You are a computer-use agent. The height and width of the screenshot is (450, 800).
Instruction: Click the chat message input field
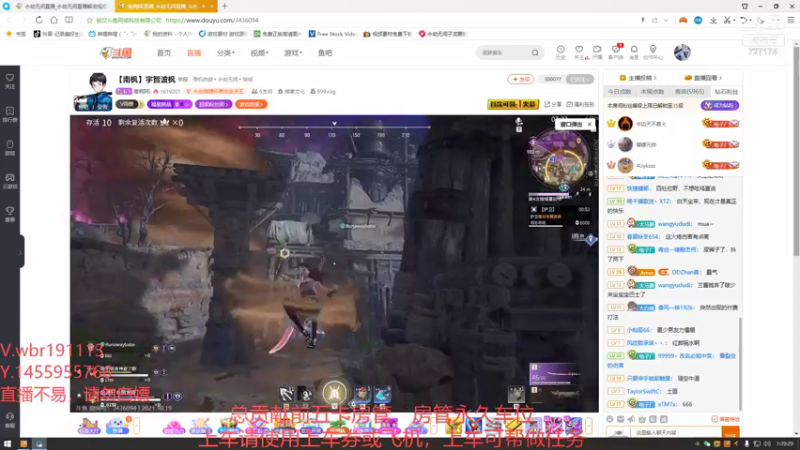pyautogui.click(x=678, y=433)
